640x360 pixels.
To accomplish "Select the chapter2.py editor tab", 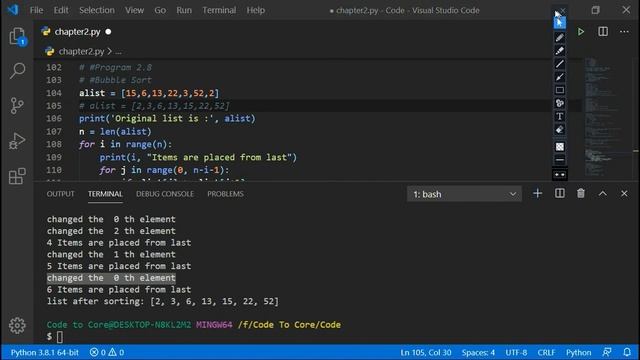I will click(77, 31).
